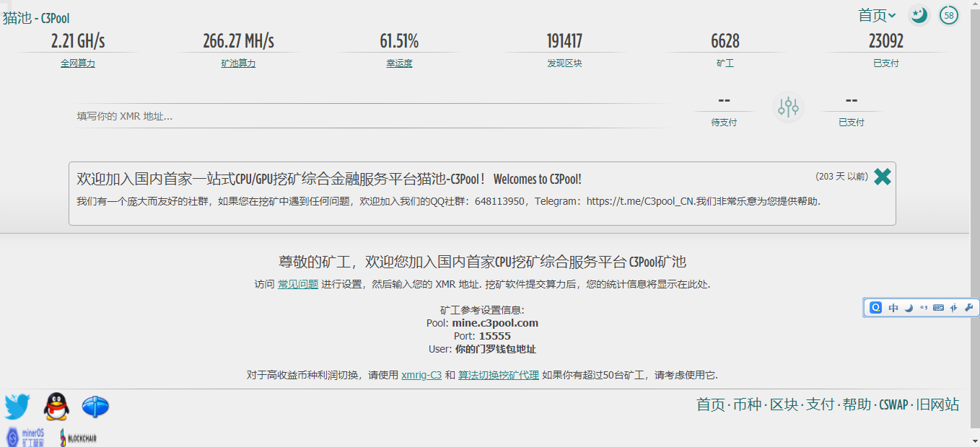Open the Twitter bird icon link

click(x=17, y=407)
